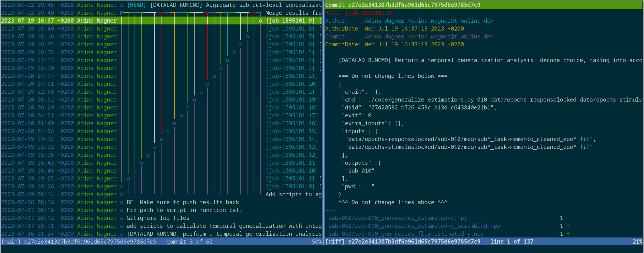Click the [job-1595101.9] ref in the diff header
This screenshot has width=644, height=253.
369,13
